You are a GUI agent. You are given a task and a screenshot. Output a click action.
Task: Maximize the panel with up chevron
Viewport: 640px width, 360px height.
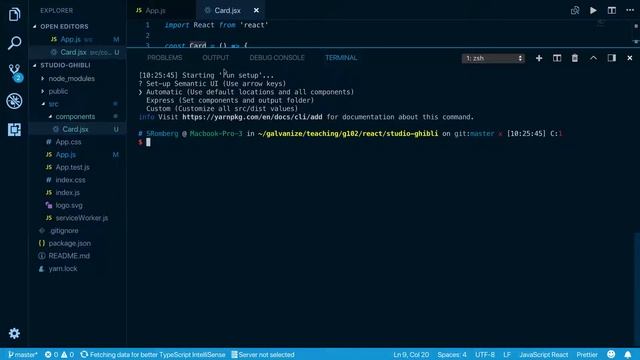tap(593, 58)
